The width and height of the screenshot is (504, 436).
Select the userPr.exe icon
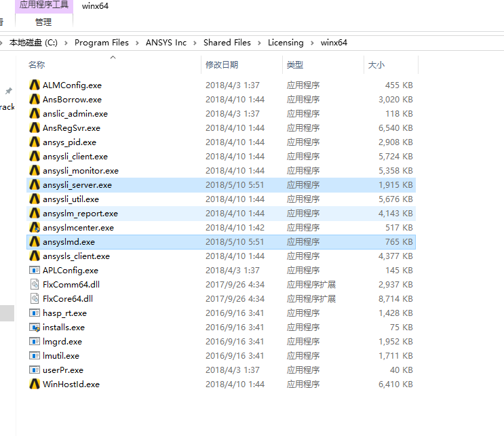click(35, 370)
